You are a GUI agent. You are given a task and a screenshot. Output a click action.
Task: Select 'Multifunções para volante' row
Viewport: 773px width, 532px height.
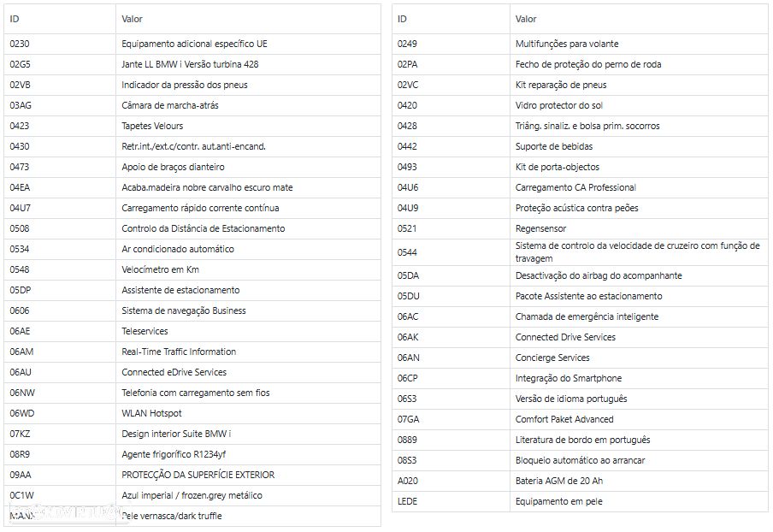[x=581, y=44]
